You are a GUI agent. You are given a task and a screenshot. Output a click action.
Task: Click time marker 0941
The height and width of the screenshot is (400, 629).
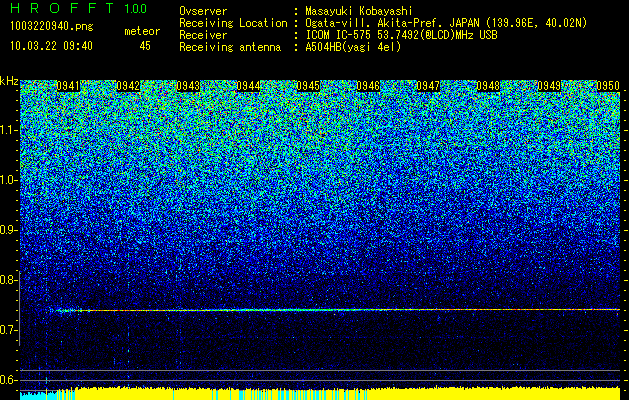tap(68, 86)
